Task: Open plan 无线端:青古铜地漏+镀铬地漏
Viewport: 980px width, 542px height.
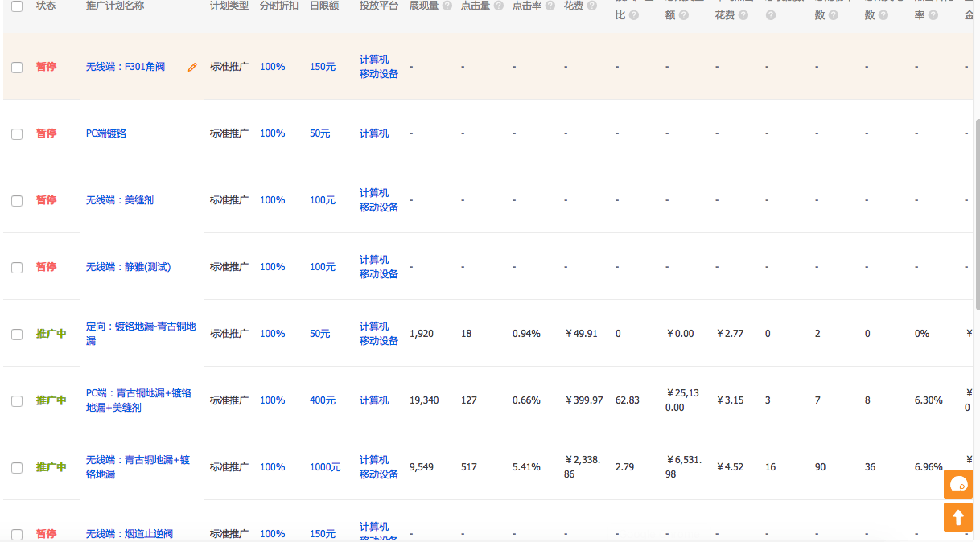Action: (x=138, y=467)
